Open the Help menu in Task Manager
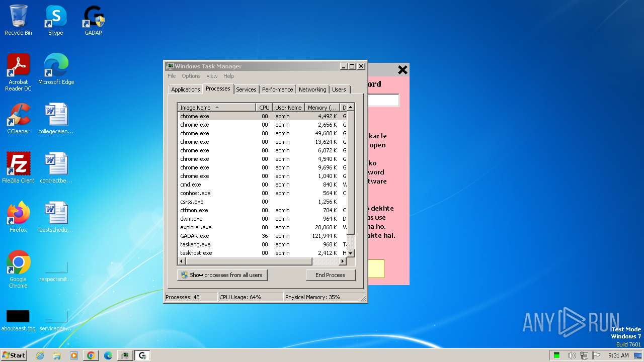 pos(229,76)
